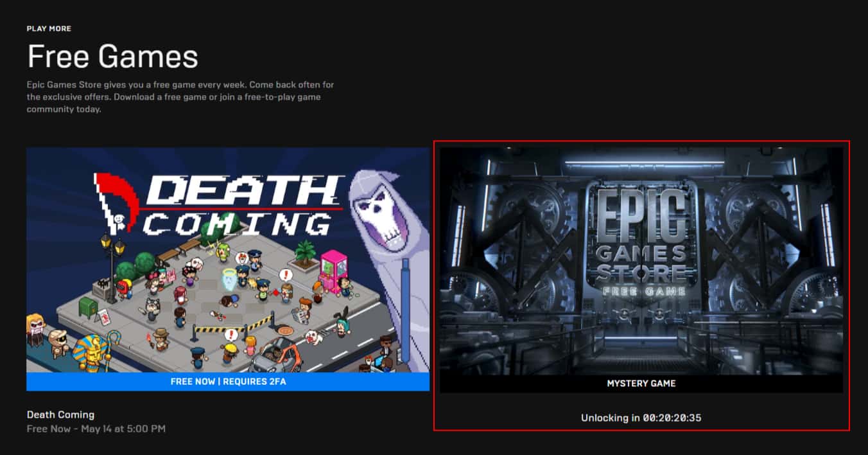The height and width of the screenshot is (455, 868).
Task: Click the Unlocking in countdown timer text
Action: [x=641, y=418]
